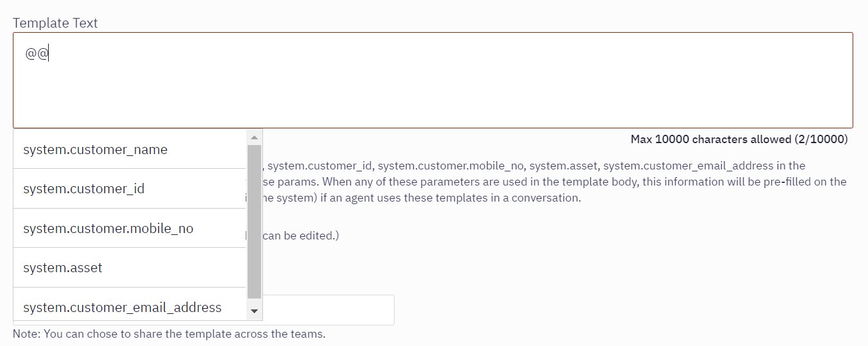
Task: Select system.asset option in suggestion dropdown
Action: [x=129, y=268]
